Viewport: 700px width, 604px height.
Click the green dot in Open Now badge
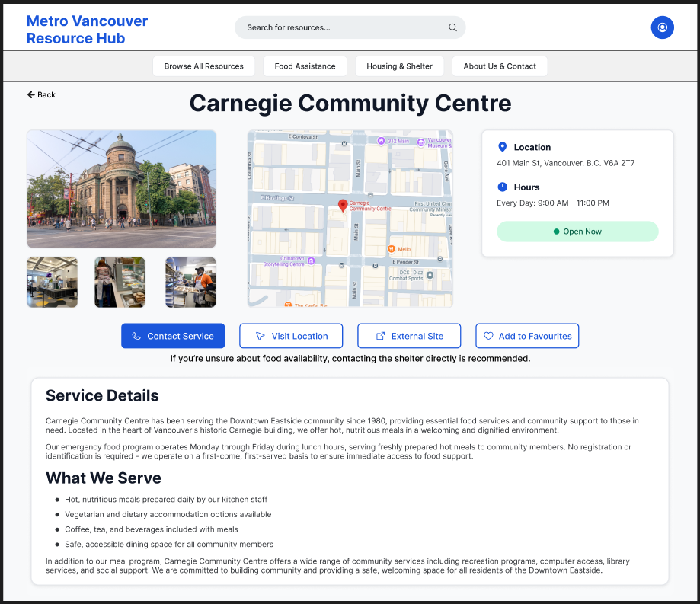click(x=556, y=232)
